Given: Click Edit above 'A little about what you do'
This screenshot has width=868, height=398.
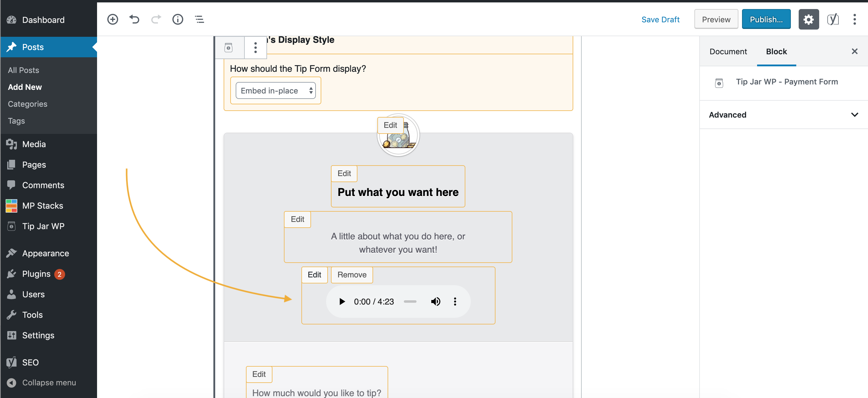Looking at the screenshot, I should click(x=297, y=220).
